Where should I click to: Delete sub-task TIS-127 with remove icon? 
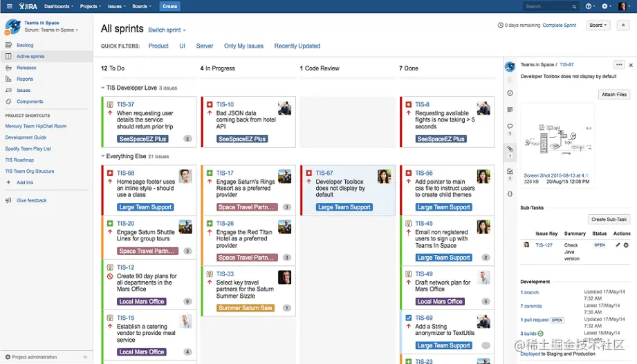(x=626, y=245)
